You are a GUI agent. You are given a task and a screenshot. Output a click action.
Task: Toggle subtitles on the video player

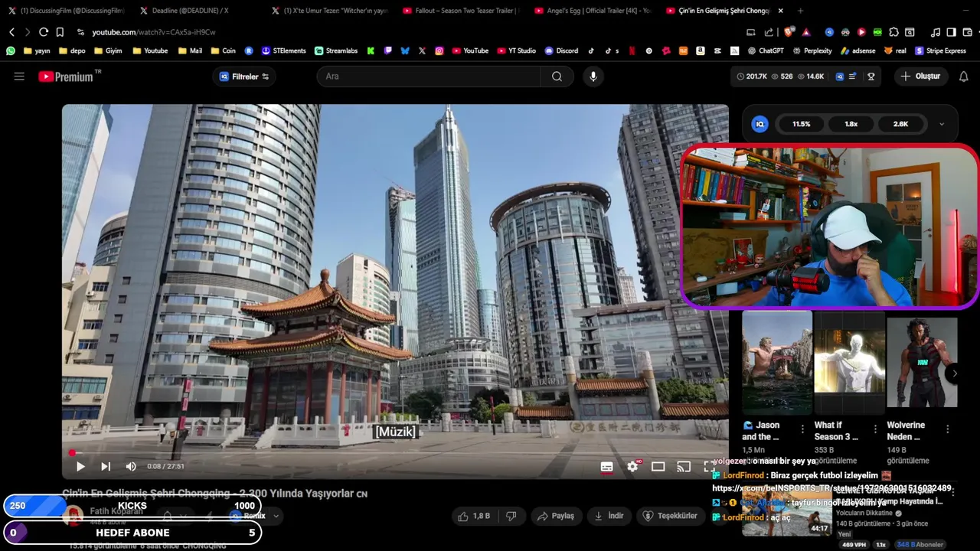click(607, 466)
